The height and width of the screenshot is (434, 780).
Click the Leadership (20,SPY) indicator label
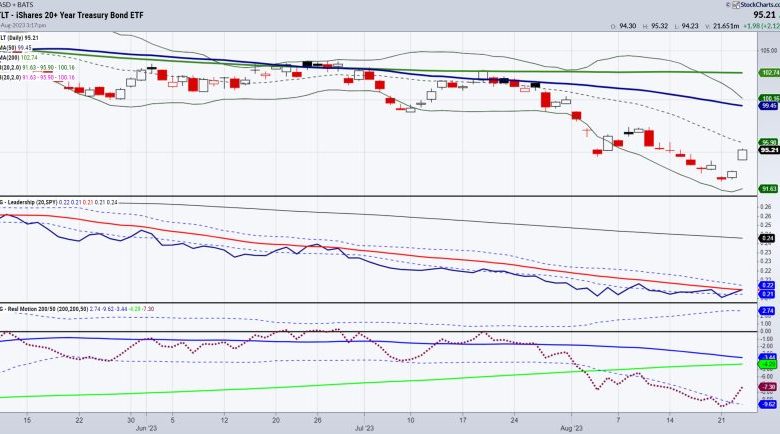point(31,203)
